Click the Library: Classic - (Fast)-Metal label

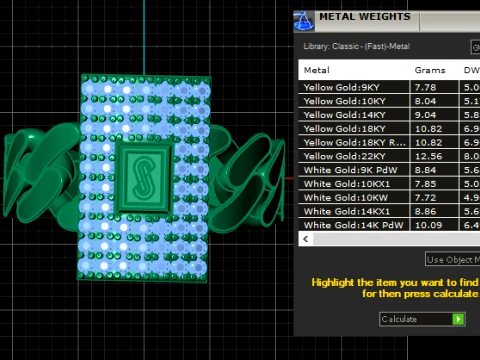click(356, 46)
